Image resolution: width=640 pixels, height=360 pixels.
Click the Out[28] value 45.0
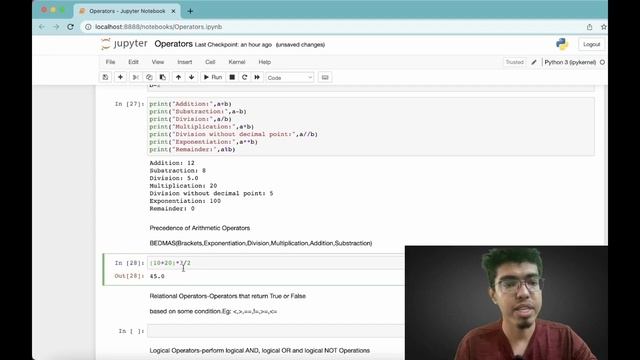tap(157, 276)
